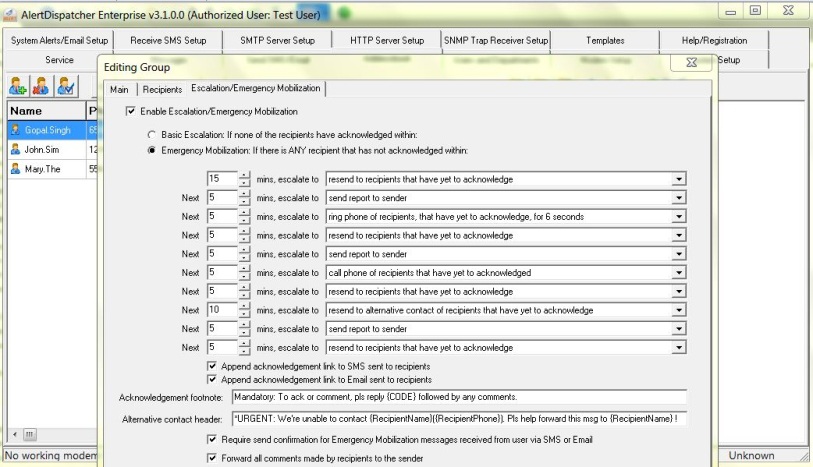The height and width of the screenshot is (467, 813).
Task: Select Mary.The in the user list
Action: 43,168
